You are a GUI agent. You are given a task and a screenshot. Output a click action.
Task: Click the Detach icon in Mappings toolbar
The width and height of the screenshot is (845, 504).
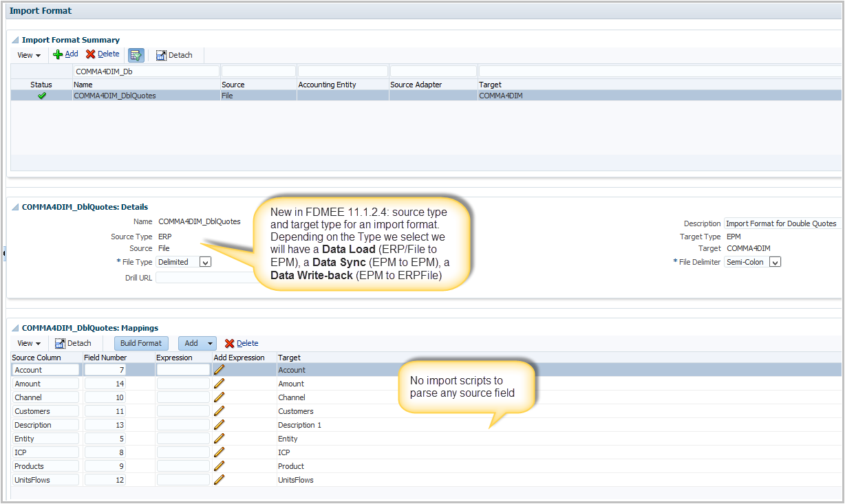[61, 343]
